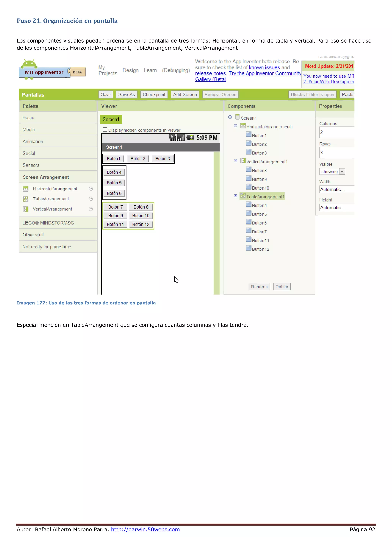
Task: Click the battery status icon in viewer
Action: pyautogui.click(x=190, y=138)
